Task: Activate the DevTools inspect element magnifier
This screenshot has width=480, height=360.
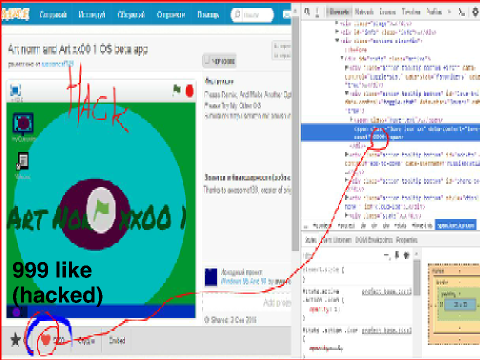Action: pos(307,12)
